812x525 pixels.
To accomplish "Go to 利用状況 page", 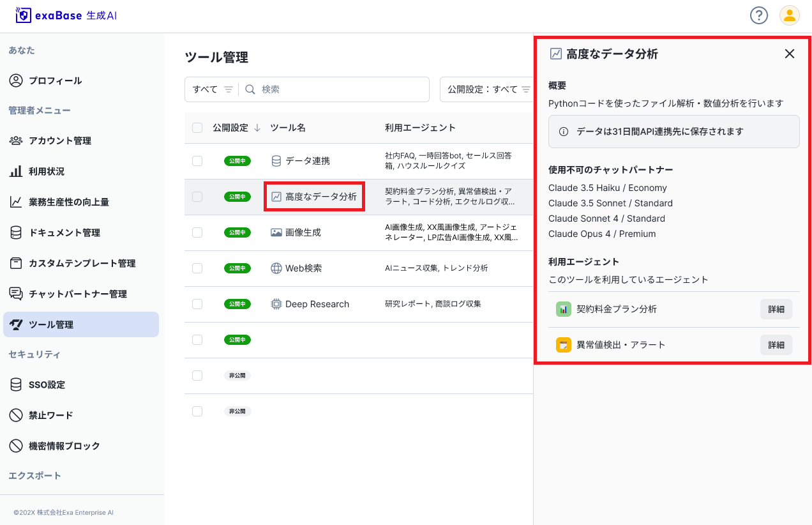I will [x=81, y=171].
